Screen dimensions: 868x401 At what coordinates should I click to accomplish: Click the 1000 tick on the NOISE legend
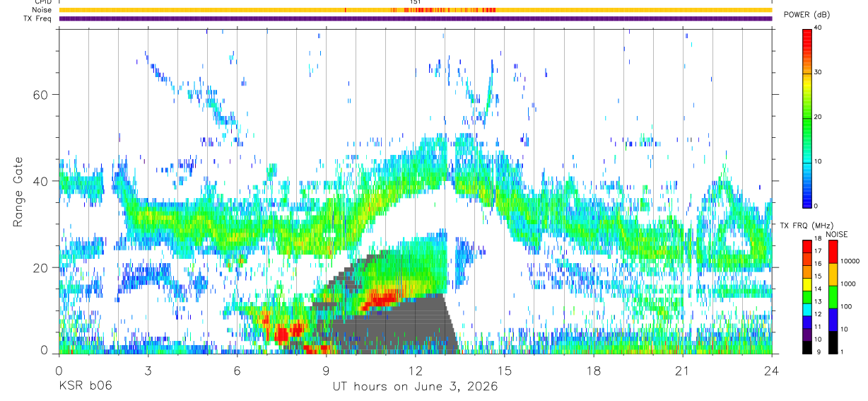[x=847, y=284]
